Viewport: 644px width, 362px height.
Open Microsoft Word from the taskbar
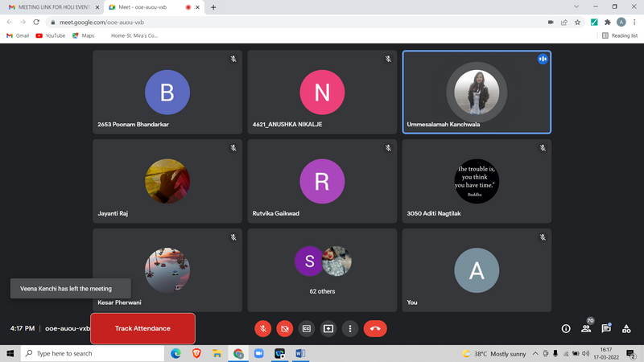pos(300,353)
